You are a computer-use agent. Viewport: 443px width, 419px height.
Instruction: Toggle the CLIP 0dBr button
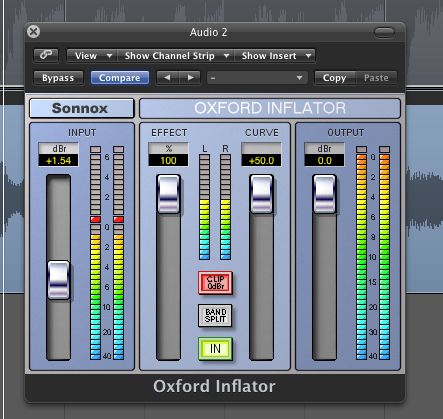point(215,283)
